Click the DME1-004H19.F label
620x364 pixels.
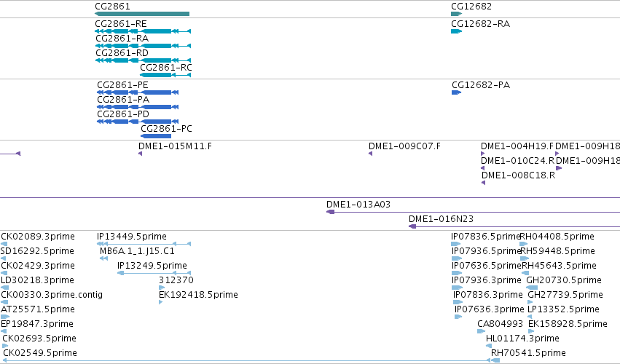tap(517, 146)
